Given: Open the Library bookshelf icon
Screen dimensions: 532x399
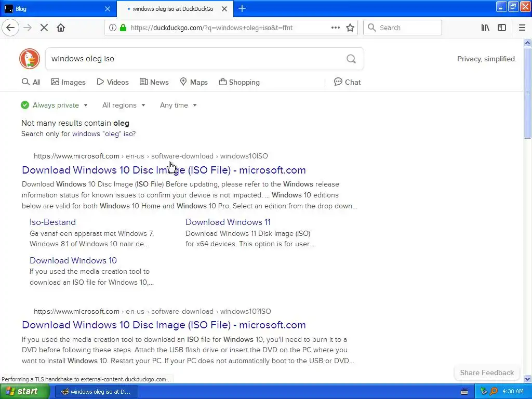Looking at the screenshot, I should point(485,28).
